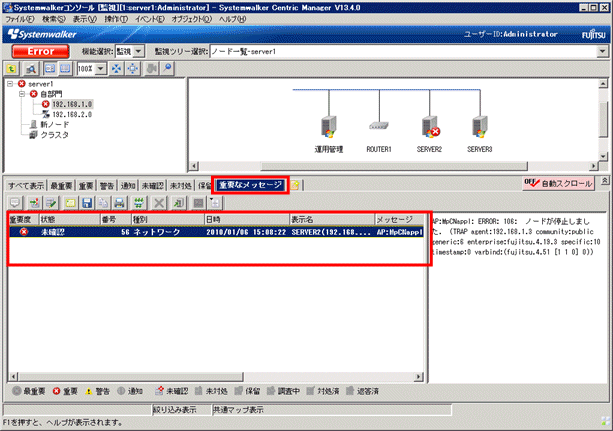Select the SERVER2 icon on map

click(x=430, y=127)
